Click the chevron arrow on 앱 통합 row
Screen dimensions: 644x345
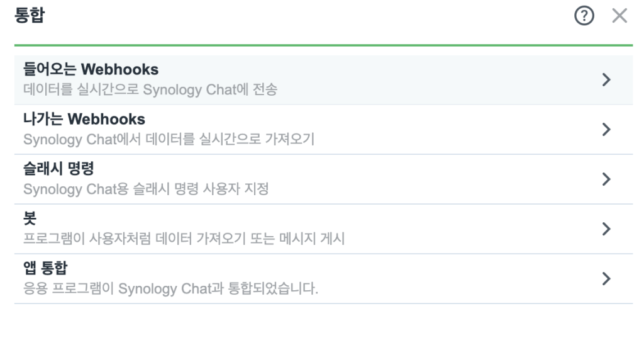(606, 278)
